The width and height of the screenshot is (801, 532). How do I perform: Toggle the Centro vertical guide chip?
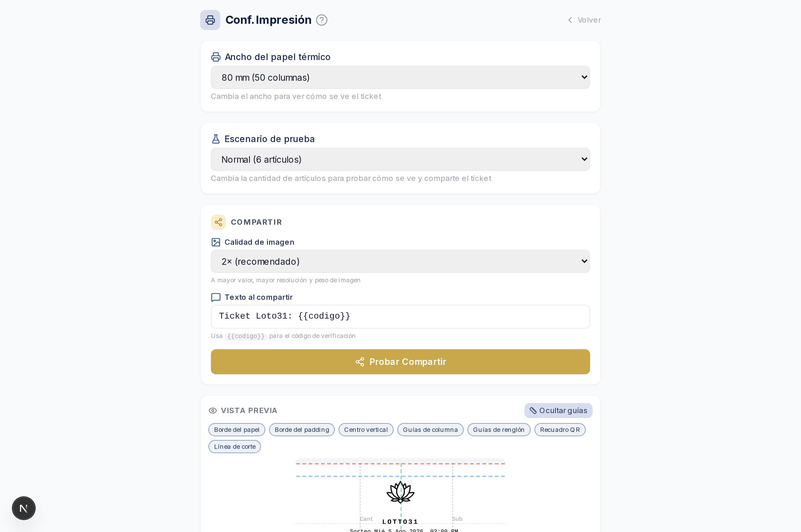point(366,430)
